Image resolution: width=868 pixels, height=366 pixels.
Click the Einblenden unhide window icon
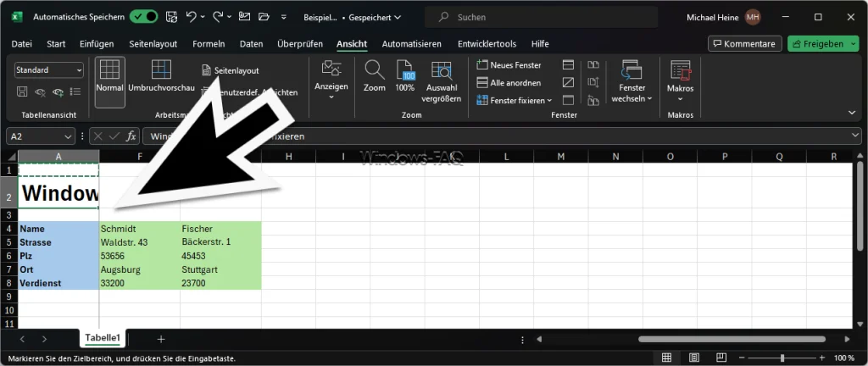568,100
